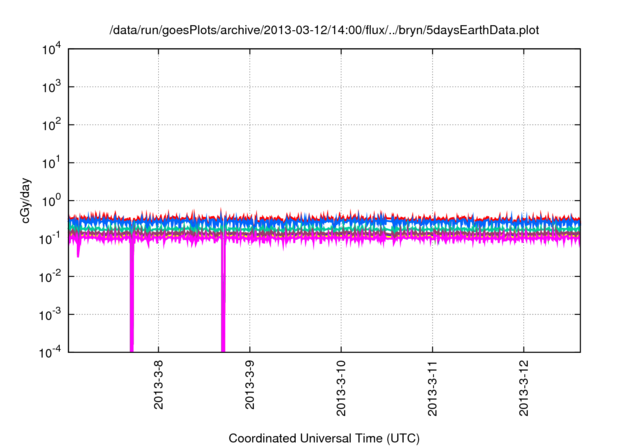Click the 10^-2 y-axis tick label

(50, 277)
